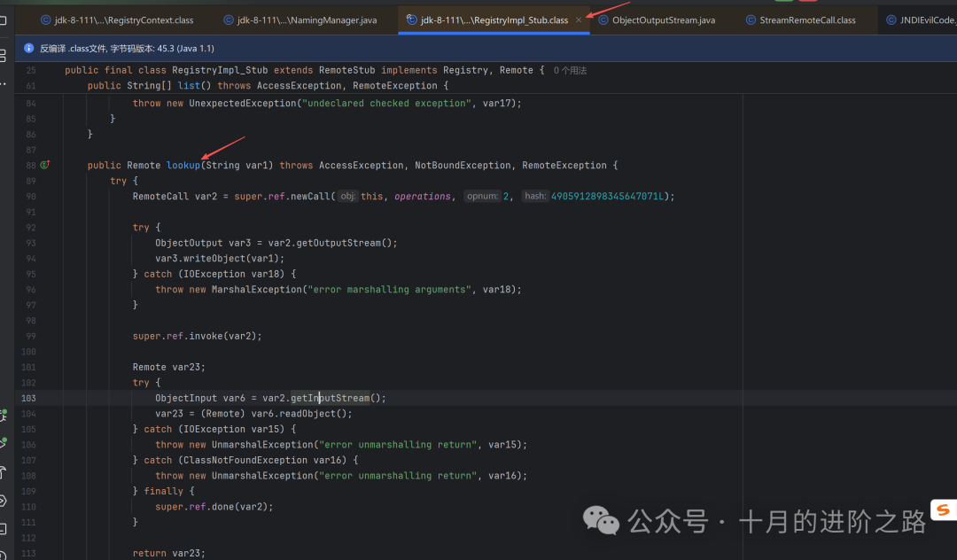Click the '0 个用法' usages hint
957x560 pixels.
[570, 71]
